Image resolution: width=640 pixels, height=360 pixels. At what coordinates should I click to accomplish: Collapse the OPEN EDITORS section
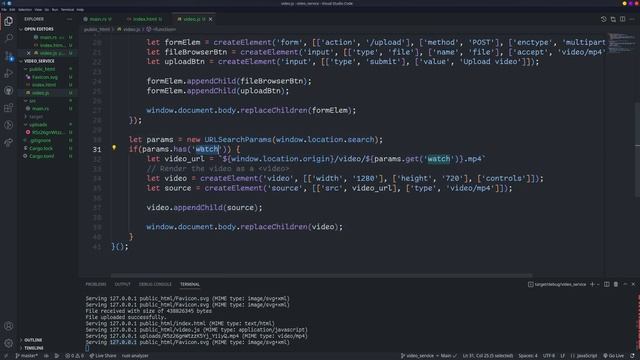[x=39, y=29]
